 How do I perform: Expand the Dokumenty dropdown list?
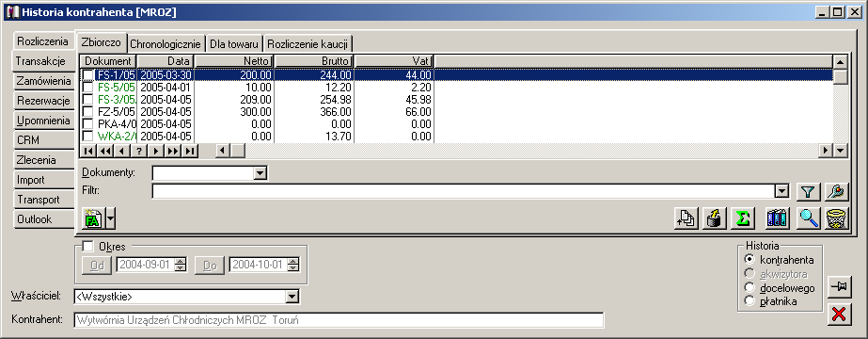[x=259, y=173]
